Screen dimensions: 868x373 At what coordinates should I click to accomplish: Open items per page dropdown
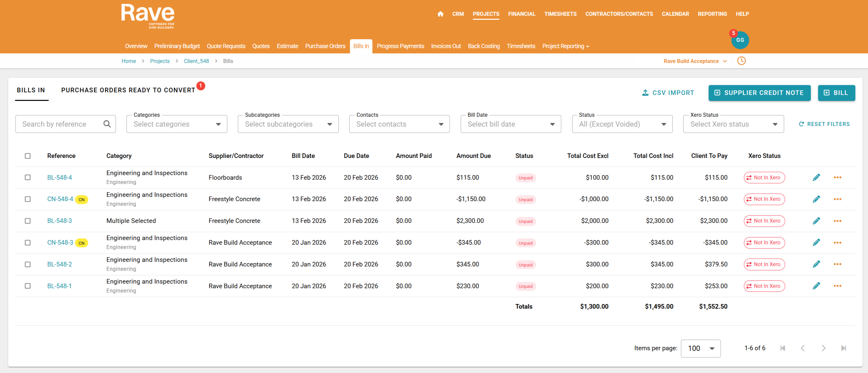pos(701,348)
